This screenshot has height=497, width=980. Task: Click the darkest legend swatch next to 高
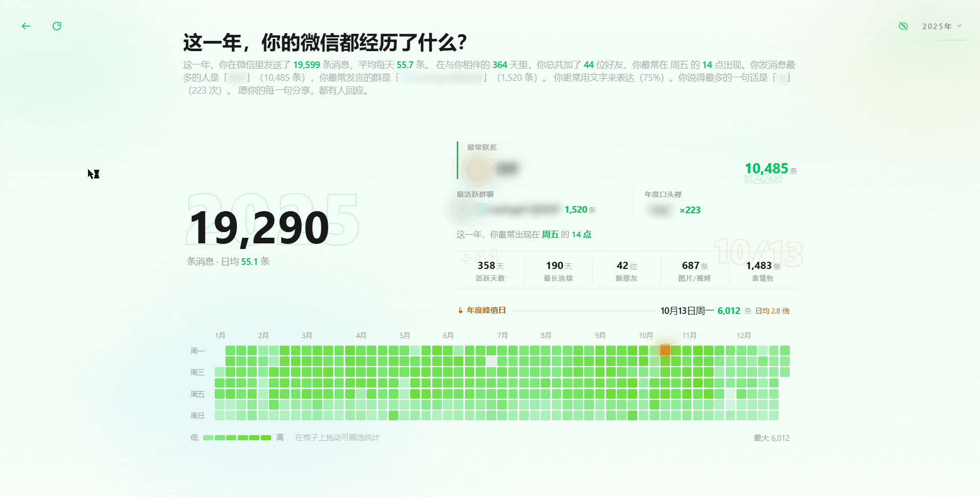pyautogui.click(x=266, y=438)
